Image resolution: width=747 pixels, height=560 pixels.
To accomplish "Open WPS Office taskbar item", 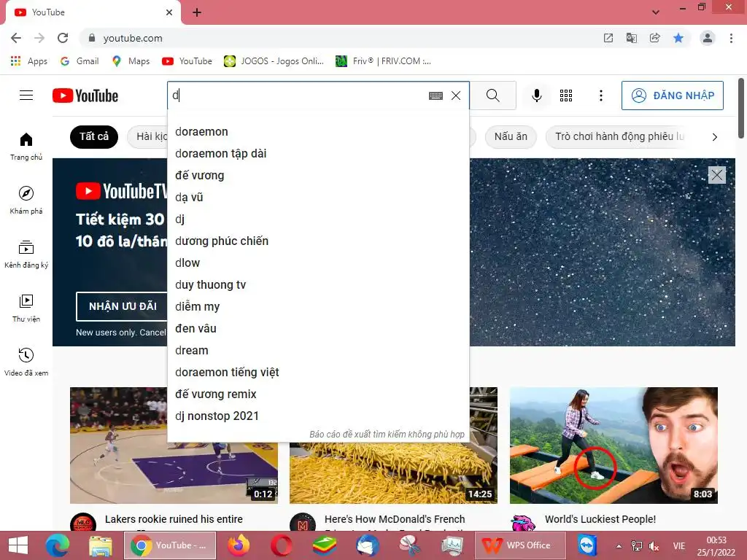I will point(520,545).
